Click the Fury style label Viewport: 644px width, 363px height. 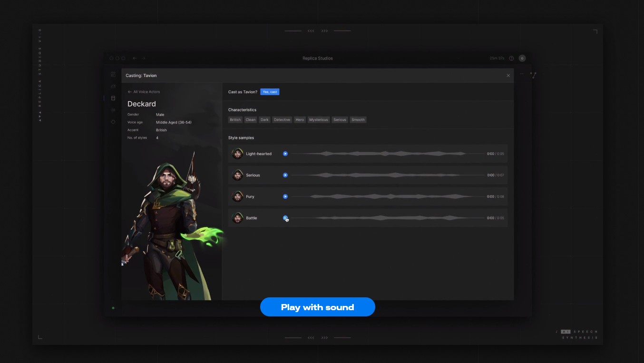250,196
